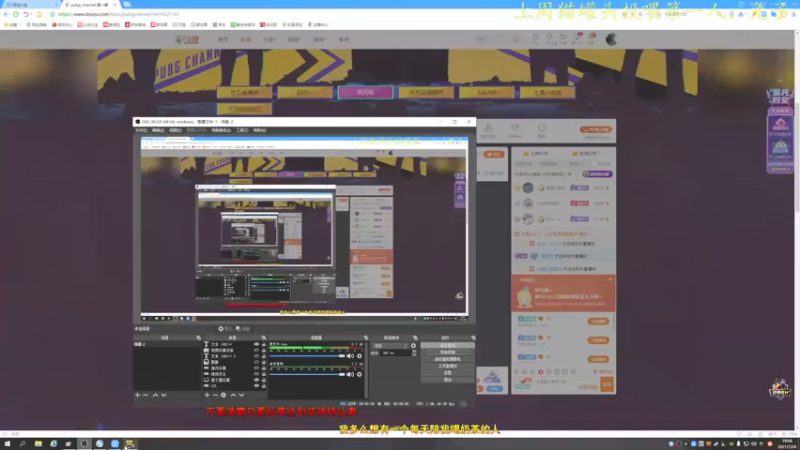This screenshot has width=800, height=450.
Task: Toggle lock on first text source
Action: click(264, 344)
